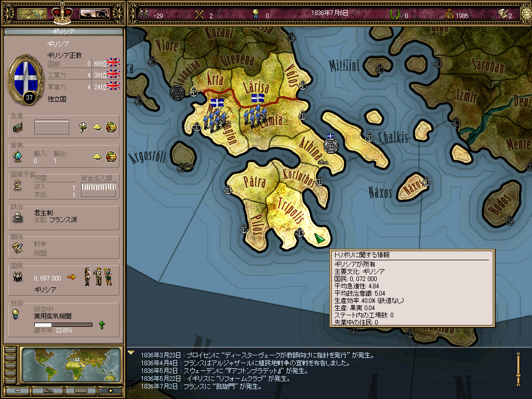
Task: Click the ギリシア country title bar
Action: 63,32
